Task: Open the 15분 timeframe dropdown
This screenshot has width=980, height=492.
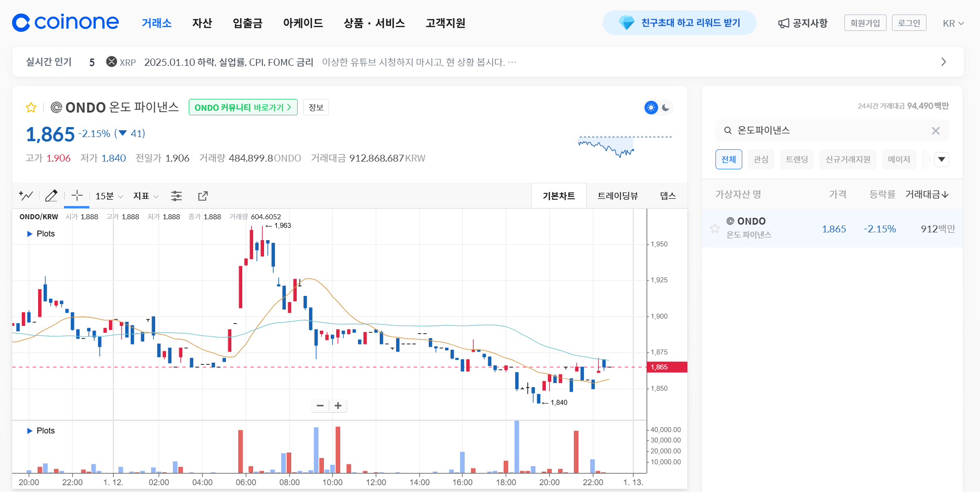Action: point(108,195)
